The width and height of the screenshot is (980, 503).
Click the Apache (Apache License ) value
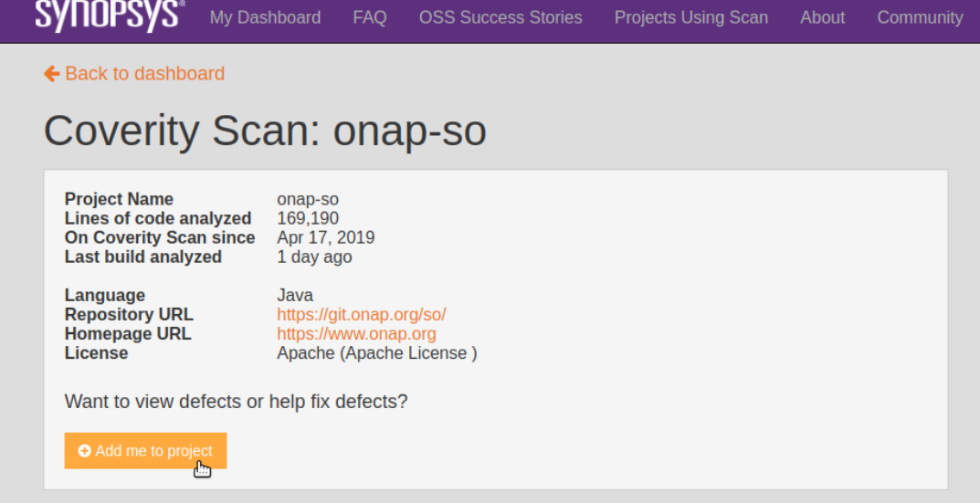tap(377, 353)
